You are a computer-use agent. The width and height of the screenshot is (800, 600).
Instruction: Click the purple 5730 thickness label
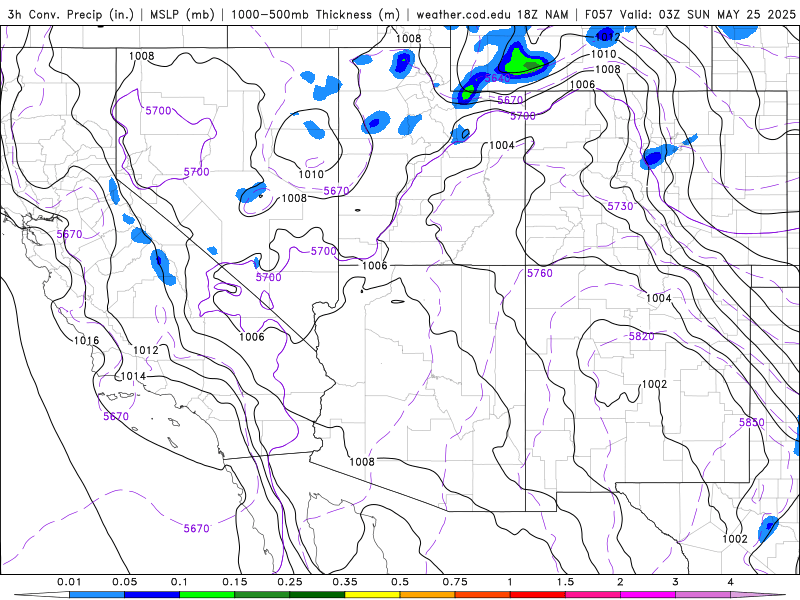point(620,206)
